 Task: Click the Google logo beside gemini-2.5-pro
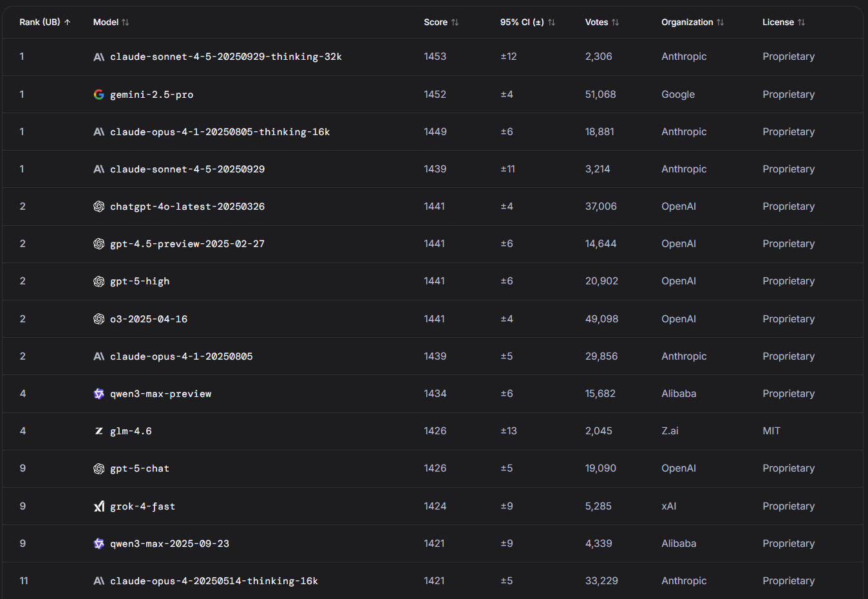pyautogui.click(x=99, y=95)
